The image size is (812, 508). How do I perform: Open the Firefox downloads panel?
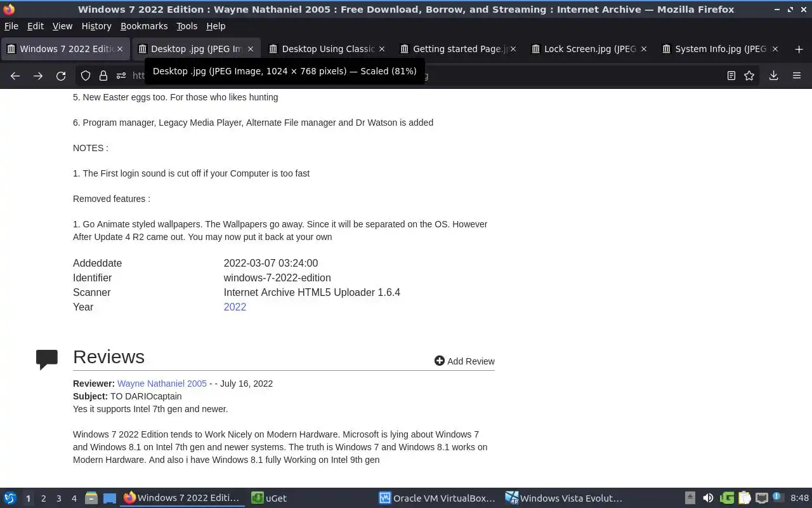click(773, 76)
